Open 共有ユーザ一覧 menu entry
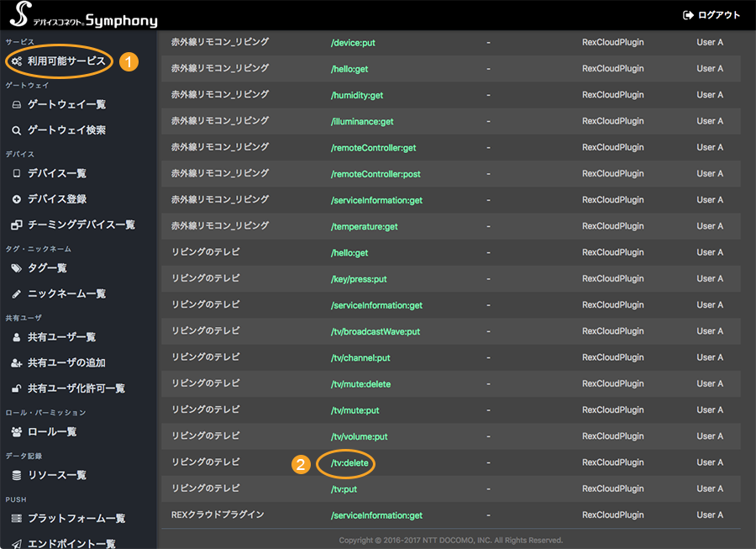Screen dimensions: 756x549 (61, 337)
